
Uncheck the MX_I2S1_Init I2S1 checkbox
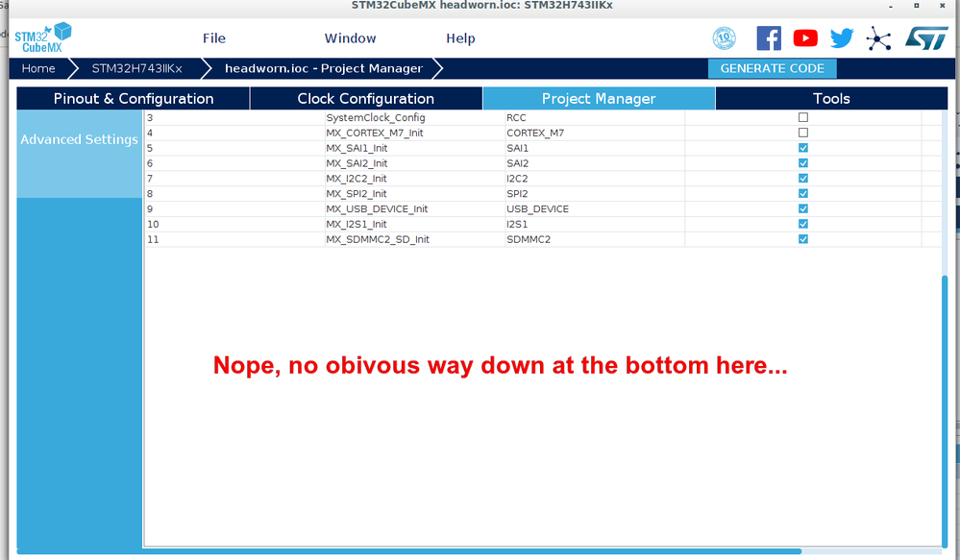coord(803,224)
